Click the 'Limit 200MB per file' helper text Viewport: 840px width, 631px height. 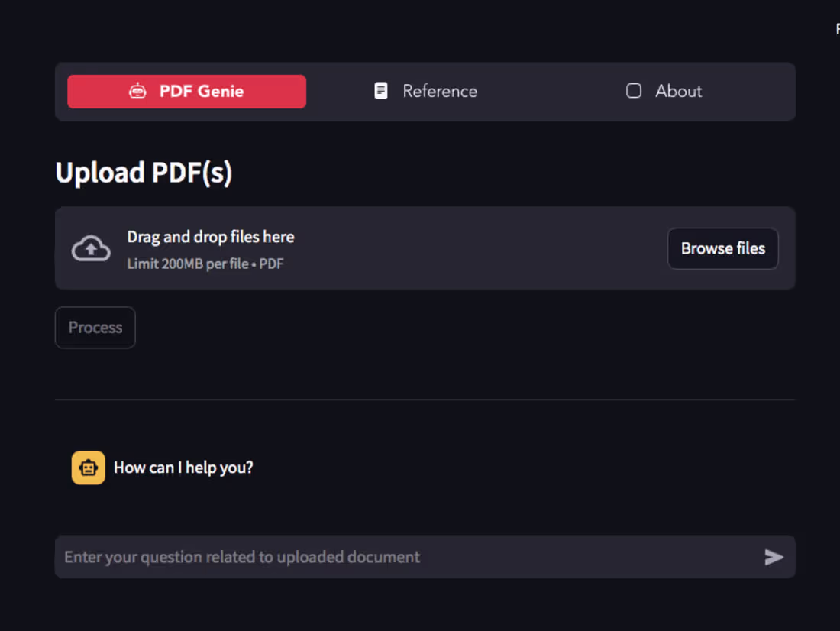(205, 264)
